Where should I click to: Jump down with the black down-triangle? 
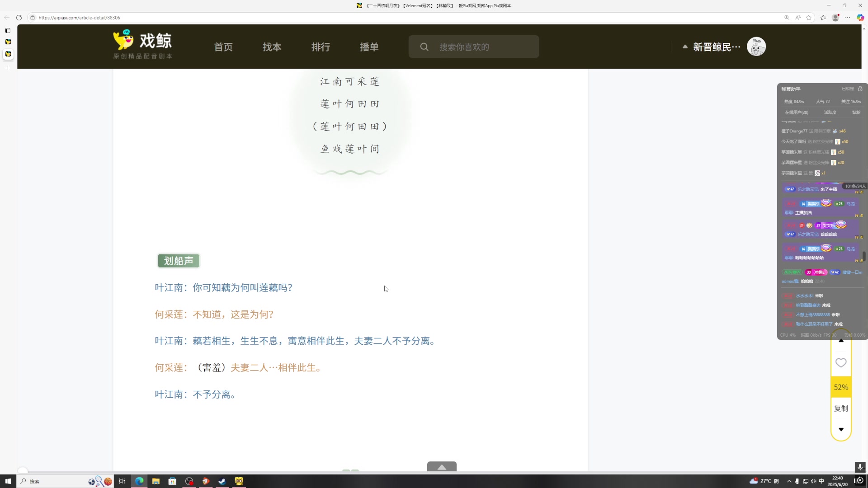pyautogui.click(x=841, y=429)
